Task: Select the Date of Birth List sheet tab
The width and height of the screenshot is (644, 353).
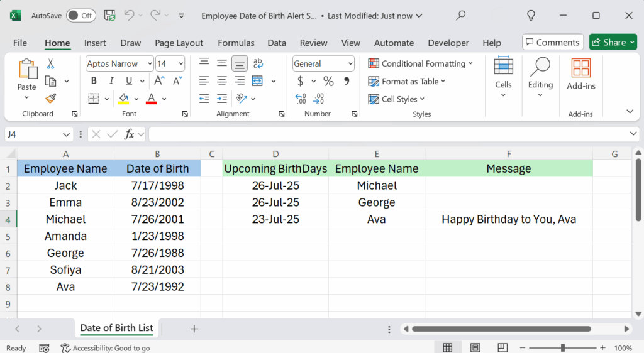Action: point(116,329)
